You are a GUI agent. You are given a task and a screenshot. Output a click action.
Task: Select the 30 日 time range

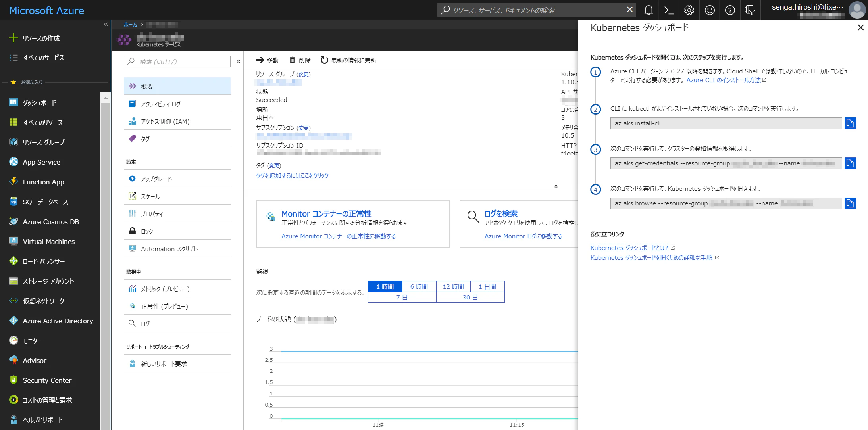click(470, 297)
